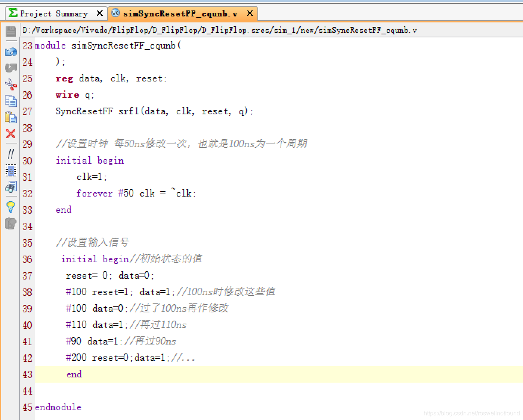Screen dimensions: 523x420
Task: Click the blue Undo arrow icon
Action: click(x=11, y=52)
